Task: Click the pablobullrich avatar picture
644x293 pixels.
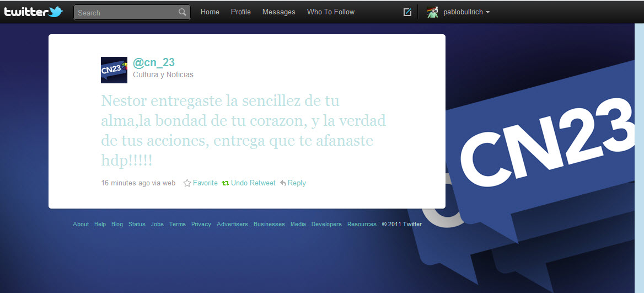Action: (432, 12)
